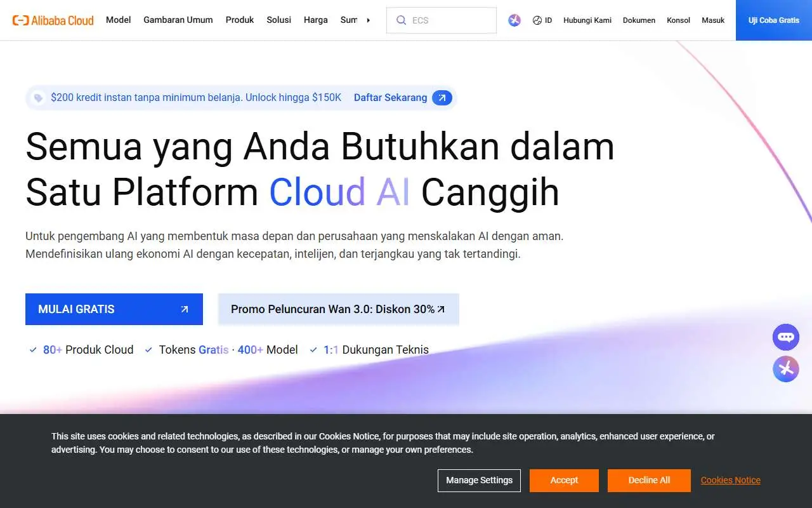The height and width of the screenshot is (508, 812).
Task: Open the Gambaran Umum menu
Action: [x=178, y=20]
